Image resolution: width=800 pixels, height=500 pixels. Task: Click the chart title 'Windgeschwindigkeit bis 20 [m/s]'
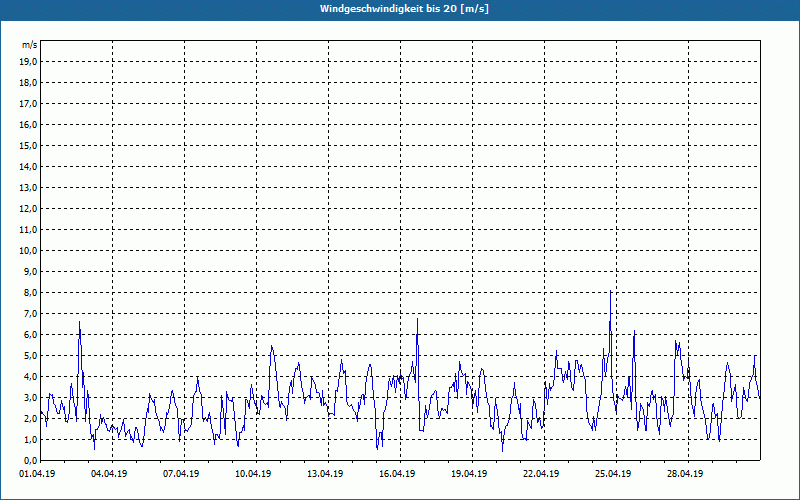(x=404, y=9)
